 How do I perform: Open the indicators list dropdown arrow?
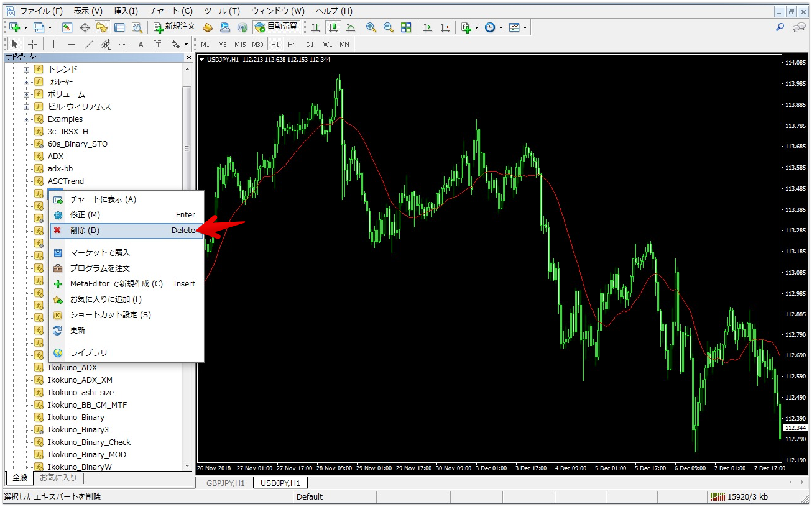point(476,27)
